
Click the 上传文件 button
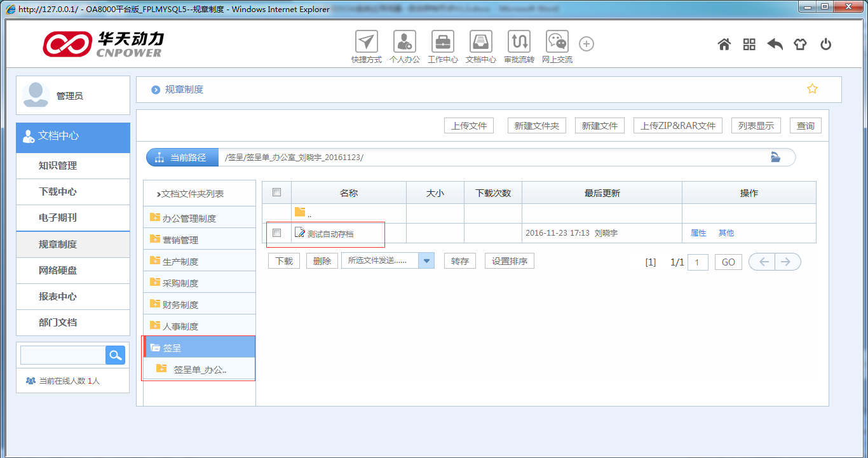[x=469, y=126]
